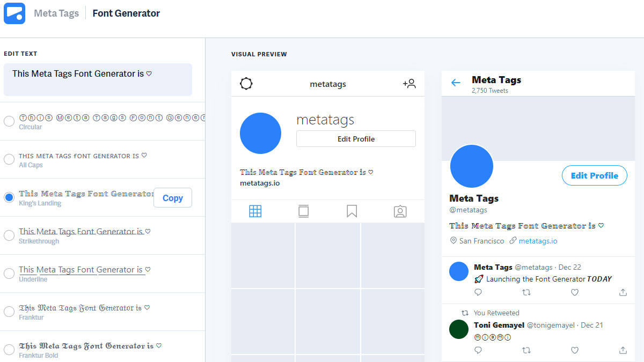Screen dimensions: 644x362
Task: Click retweet icon on Meta Tags tweet
Action: tap(526, 292)
